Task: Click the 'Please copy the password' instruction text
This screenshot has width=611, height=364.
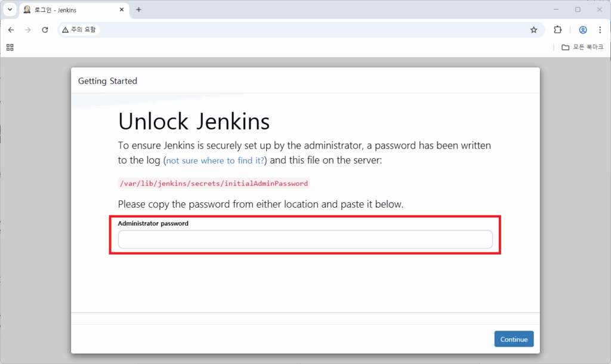Action: [x=260, y=204]
